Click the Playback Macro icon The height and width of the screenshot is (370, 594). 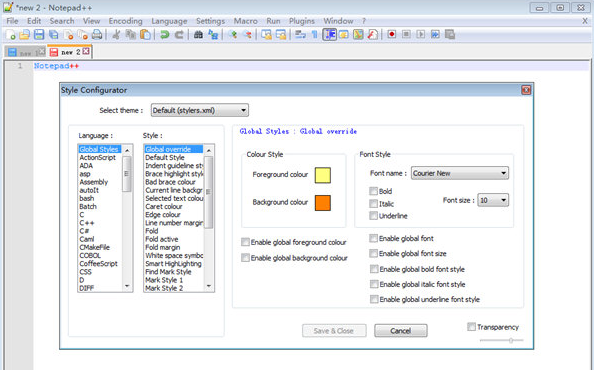pyautogui.click(x=420, y=34)
